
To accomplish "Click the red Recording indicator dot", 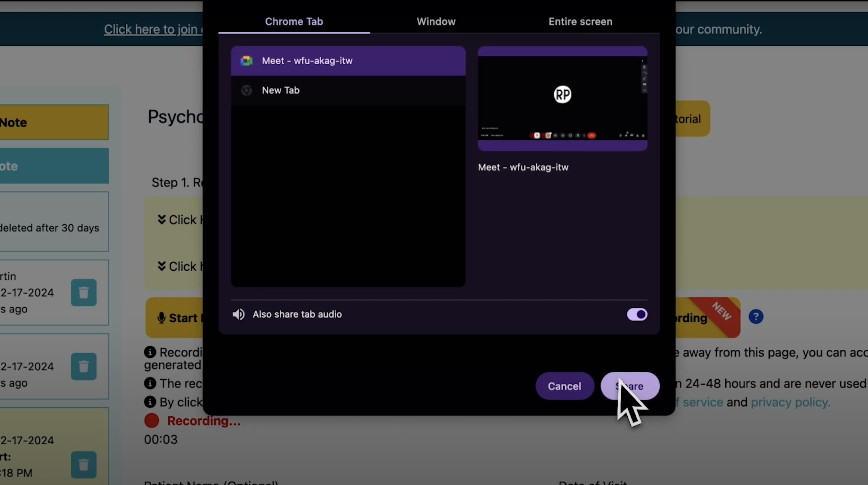I will 152,421.
